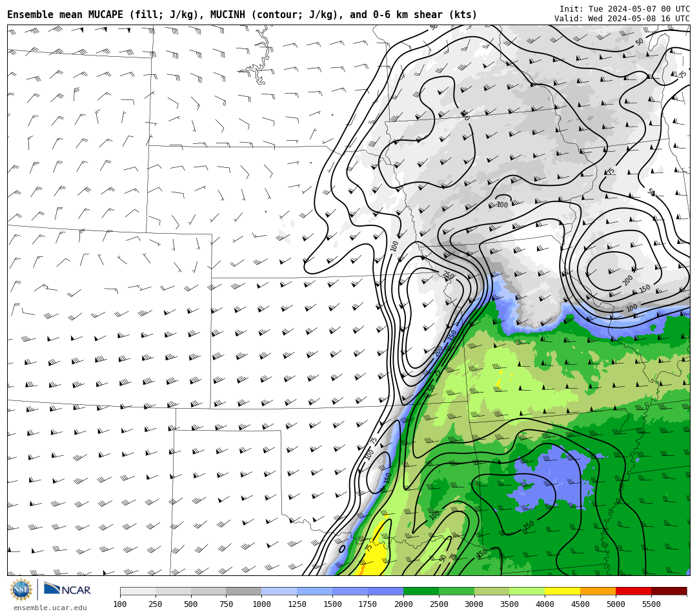The height and width of the screenshot is (616, 697).
Task: Click the colorbar tick label 2500
Action: point(439,604)
